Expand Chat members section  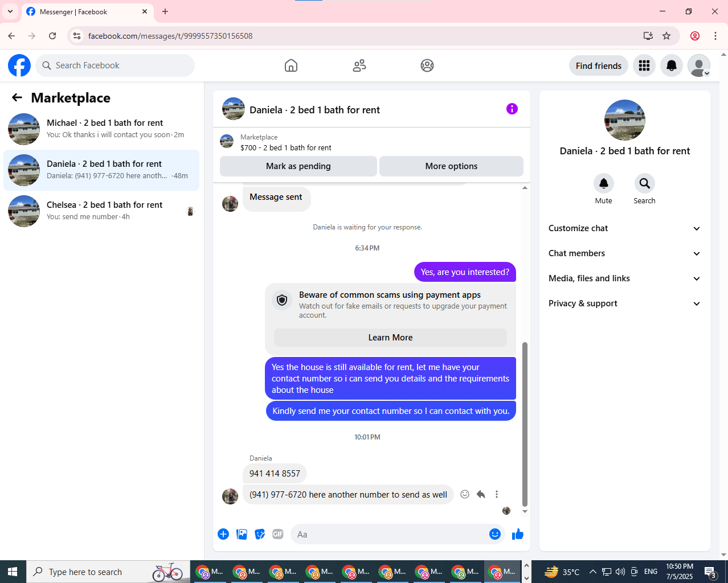(625, 253)
